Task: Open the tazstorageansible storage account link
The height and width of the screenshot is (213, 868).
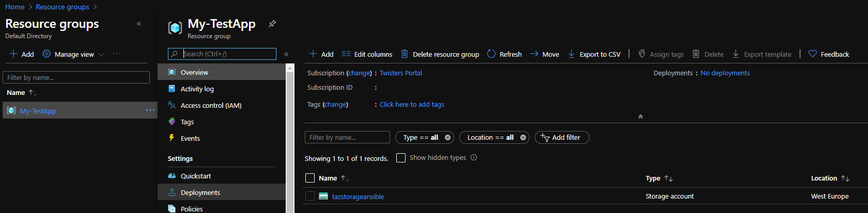Action: 358,196
